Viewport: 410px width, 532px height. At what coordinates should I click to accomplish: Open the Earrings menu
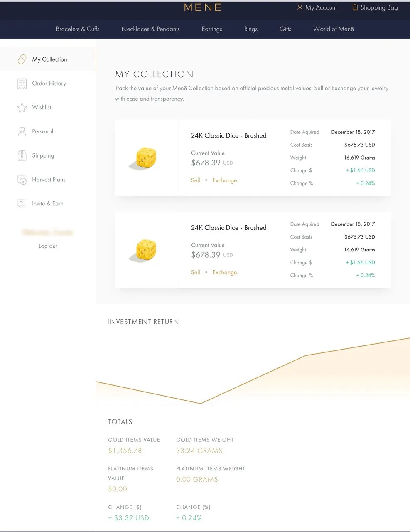(x=212, y=29)
